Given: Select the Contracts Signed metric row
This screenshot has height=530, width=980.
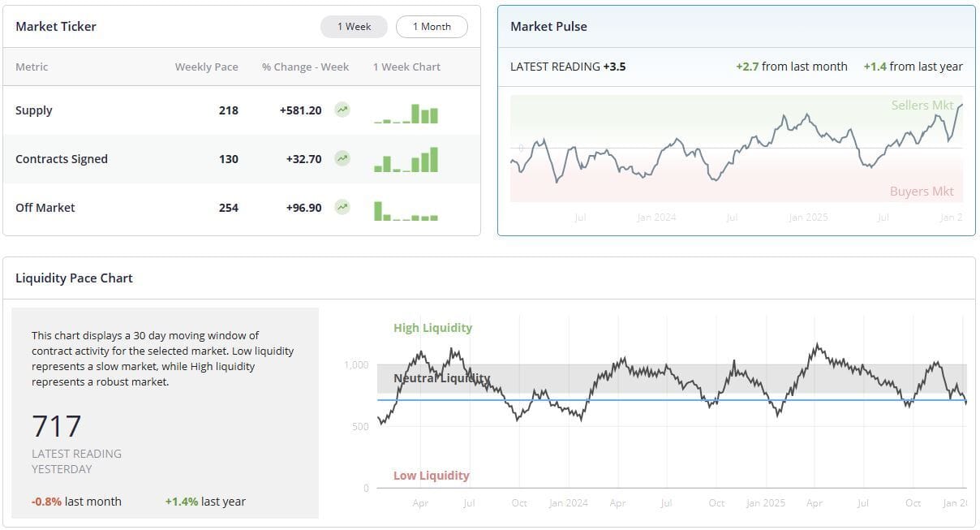Looking at the screenshot, I should point(242,159).
